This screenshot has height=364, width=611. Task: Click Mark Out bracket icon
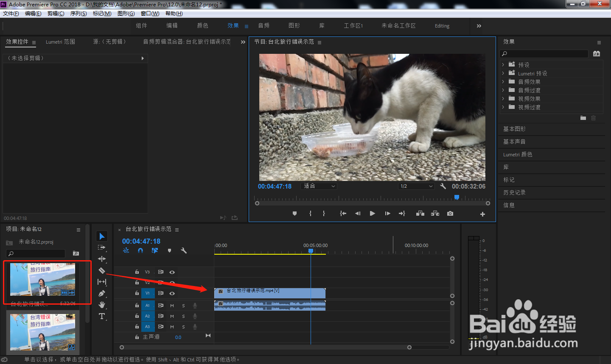[324, 214]
